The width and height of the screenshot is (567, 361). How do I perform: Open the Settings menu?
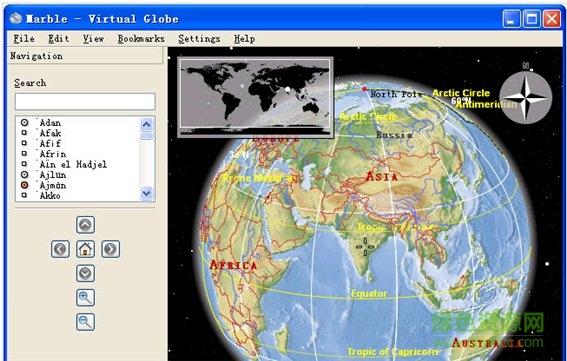click(x=199, y=39)
